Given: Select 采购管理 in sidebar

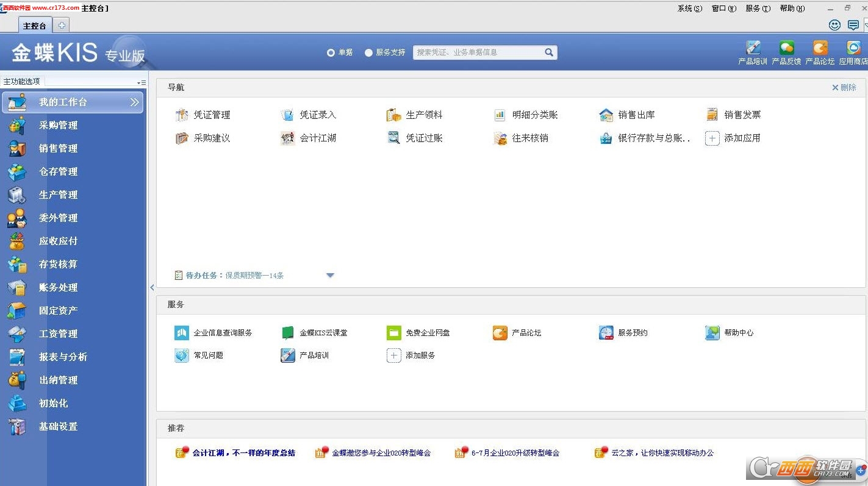Looking at the screenshot, I should [73, 125].
